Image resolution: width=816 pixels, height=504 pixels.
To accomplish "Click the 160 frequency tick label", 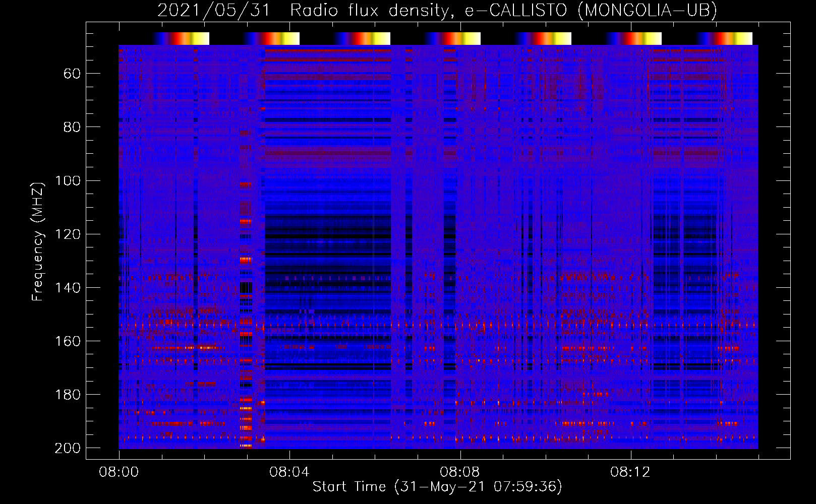I will (x=68, y=341).
